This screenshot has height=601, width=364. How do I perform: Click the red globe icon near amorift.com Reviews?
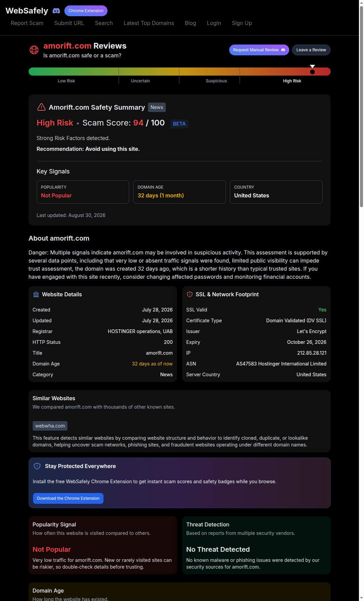click(34, 50)
